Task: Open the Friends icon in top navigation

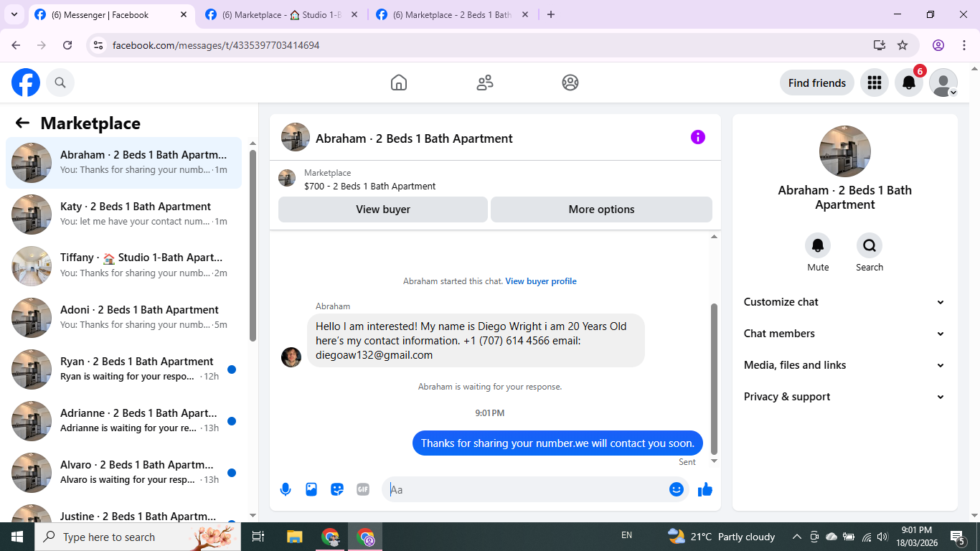Action: coord(485,83)
